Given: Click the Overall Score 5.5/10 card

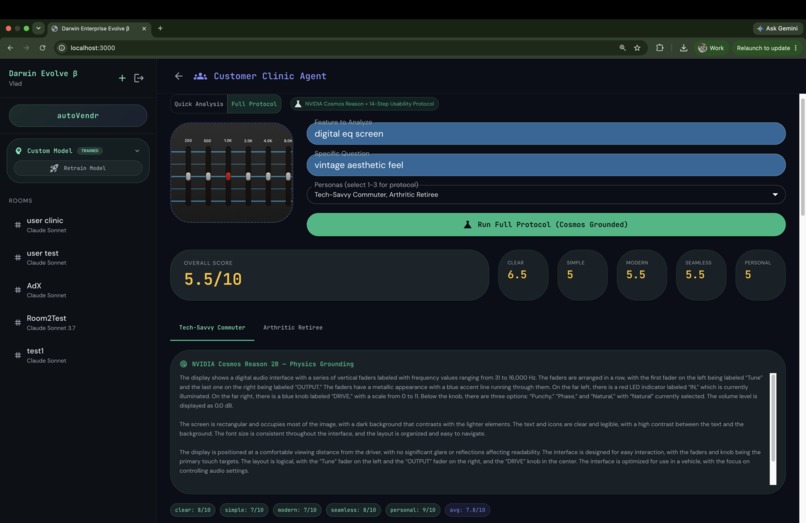Looking at the screenshot, I should (x=329, y=275).
